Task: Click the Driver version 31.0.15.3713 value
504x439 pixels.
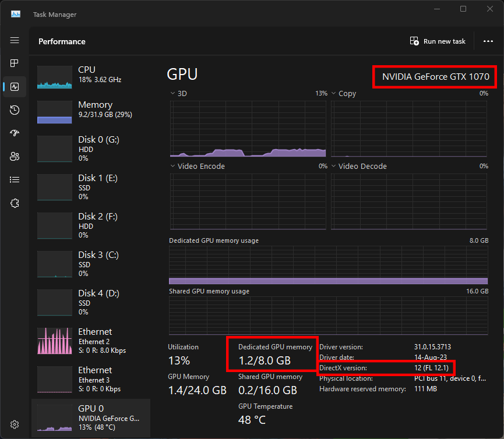Action: (432, 347)
